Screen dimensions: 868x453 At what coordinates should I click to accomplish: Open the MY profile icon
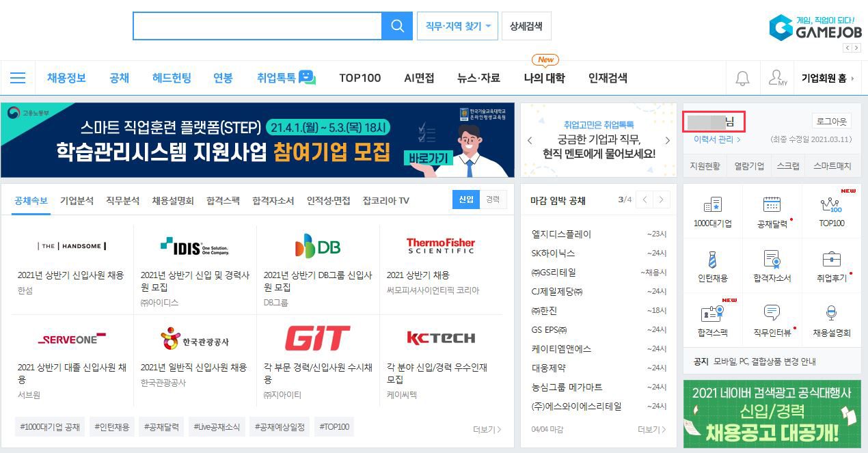click(x=777, y=78)
